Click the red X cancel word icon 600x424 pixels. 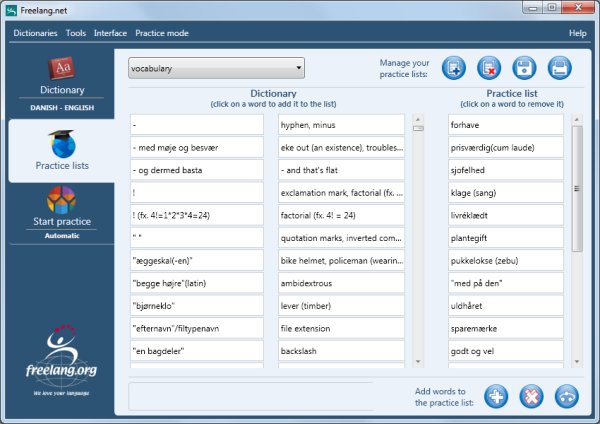(531, 396)
